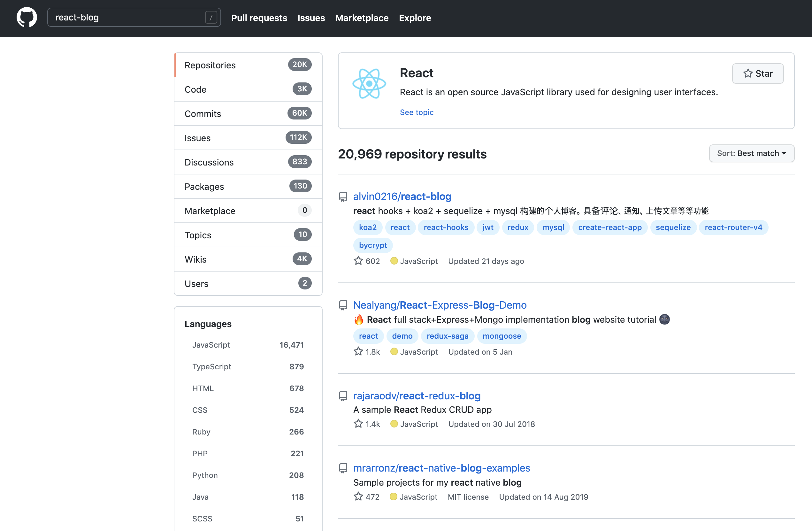Viewport: 812px width, 531px height.
Task: Click the redux-saga topic tag
Action: tap(447, 336)
